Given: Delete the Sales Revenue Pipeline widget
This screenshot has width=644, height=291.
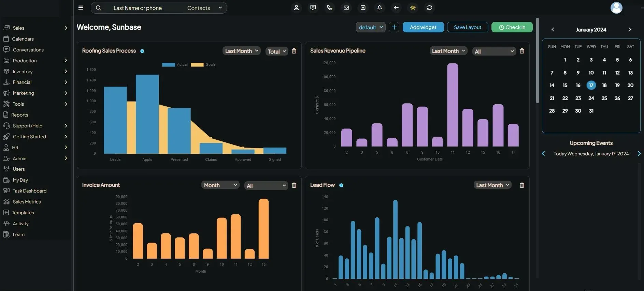Looking at the screenshot, I should pyautogui.click(x=522, y=51).
